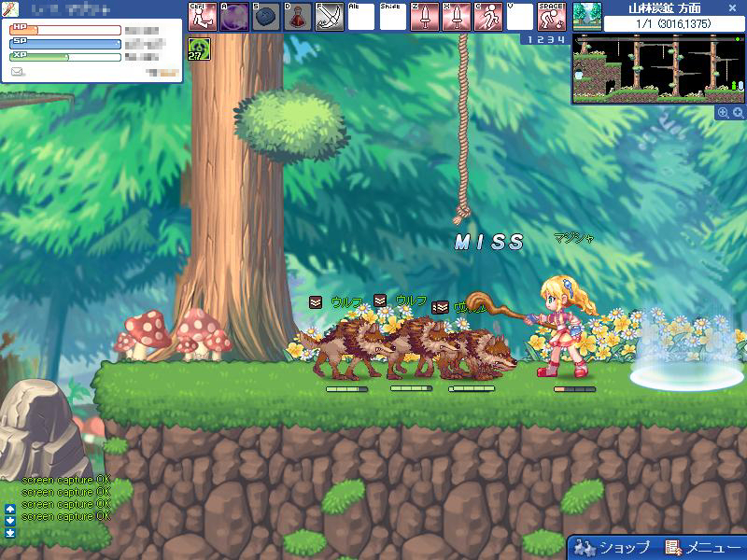Activate the dash skill in slot C

click(488, 17)
